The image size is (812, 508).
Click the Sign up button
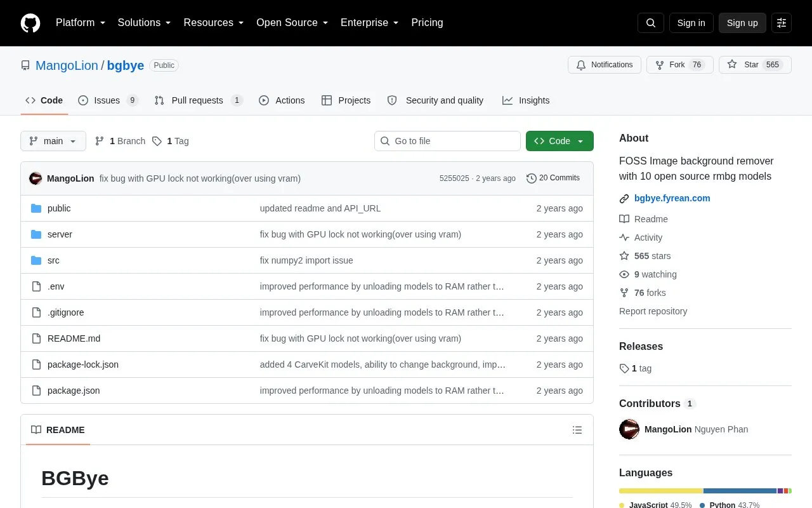tap(742, 23)
